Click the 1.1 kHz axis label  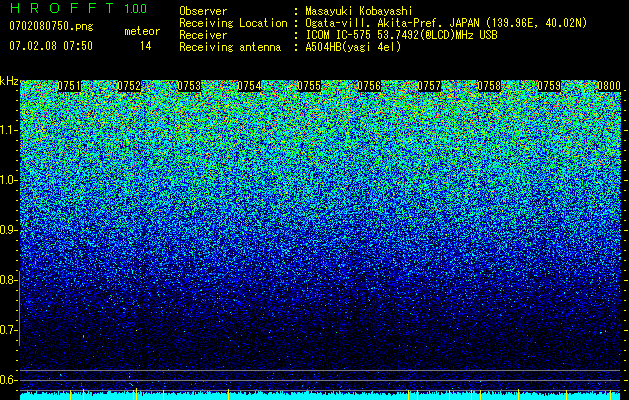[9, 130]
